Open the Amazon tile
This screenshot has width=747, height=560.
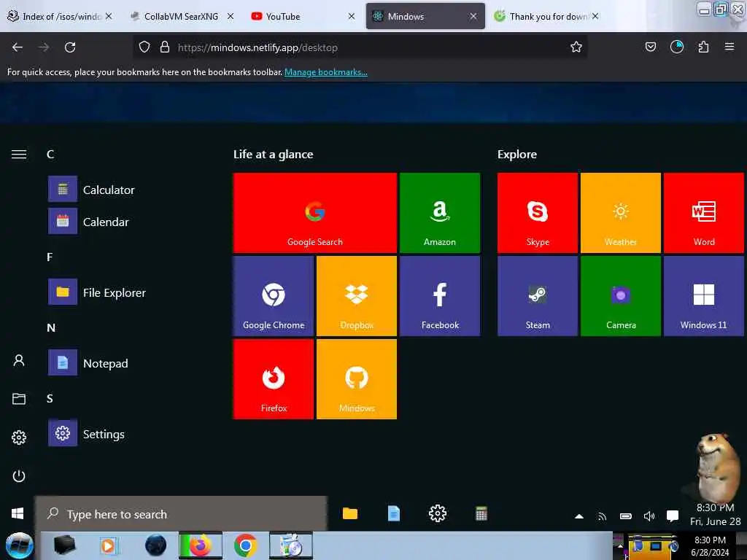pos(440,213)
